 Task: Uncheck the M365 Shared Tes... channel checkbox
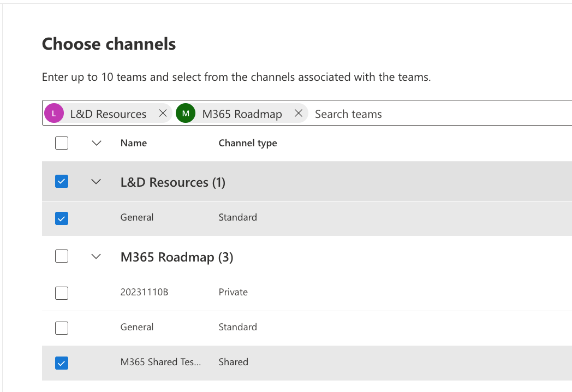(62, 363)
